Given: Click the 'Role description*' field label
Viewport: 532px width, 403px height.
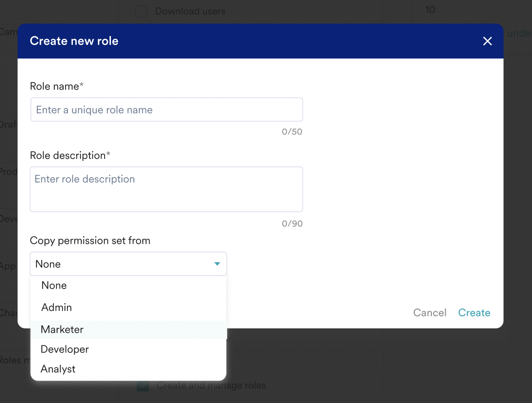Looking at the screenshot, I should click(70, 156).
